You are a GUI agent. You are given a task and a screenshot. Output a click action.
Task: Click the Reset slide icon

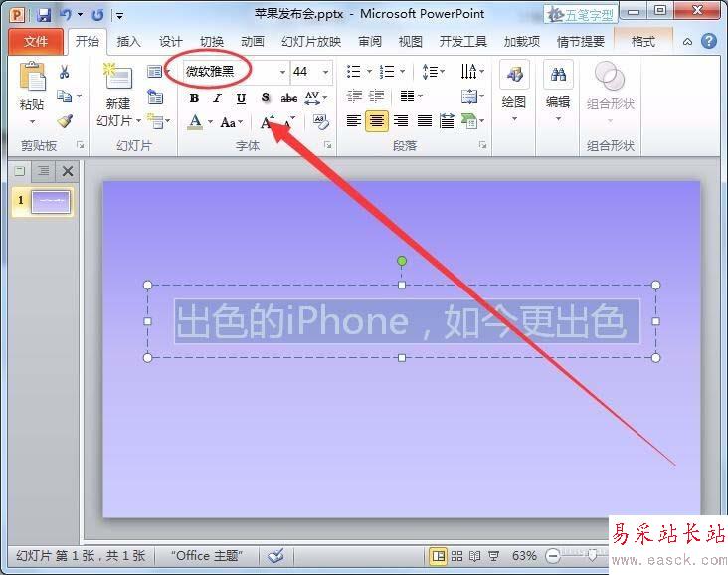155,97
